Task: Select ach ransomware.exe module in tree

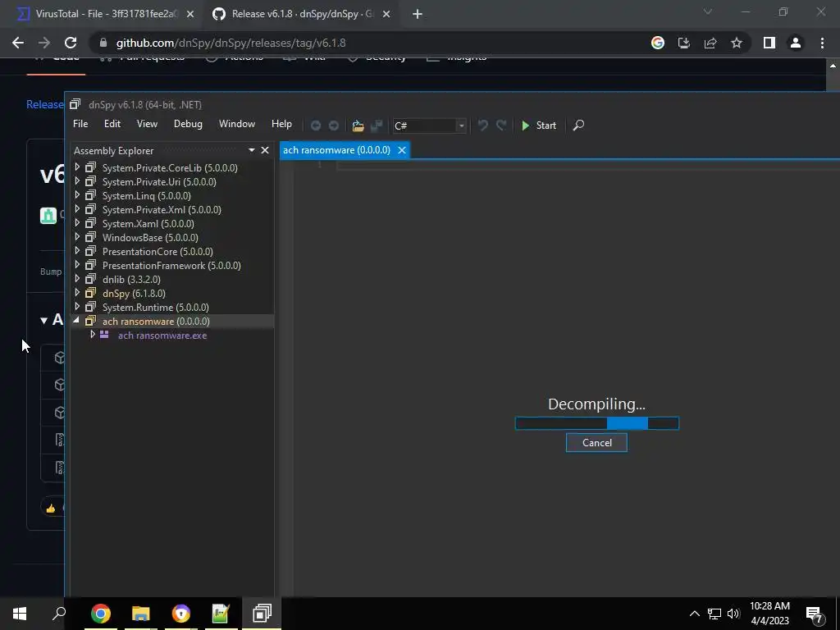Action: pos(162,336)
